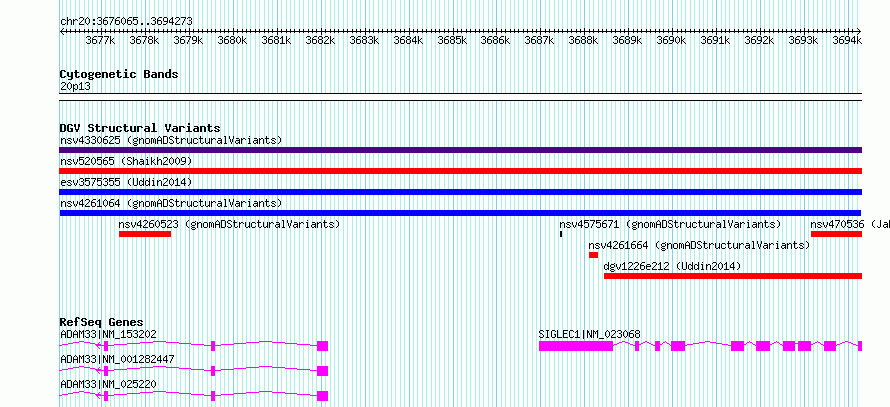
Task: Open the nsv4575671 variant label
Action: (670, 224)
